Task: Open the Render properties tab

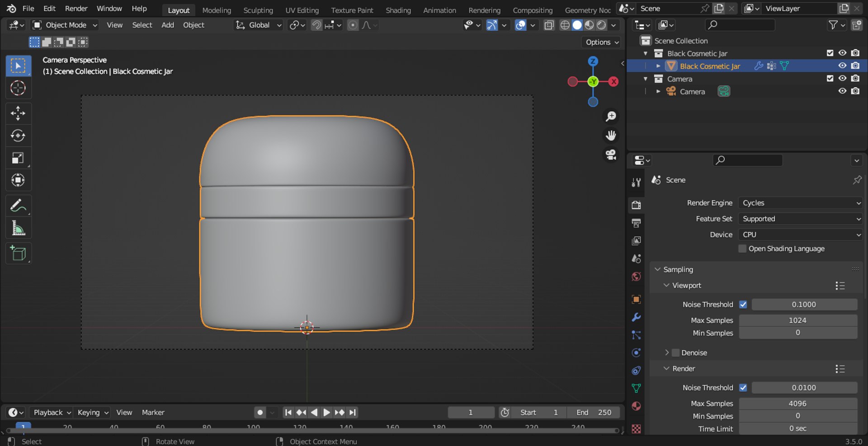Action: pos(636,205)
